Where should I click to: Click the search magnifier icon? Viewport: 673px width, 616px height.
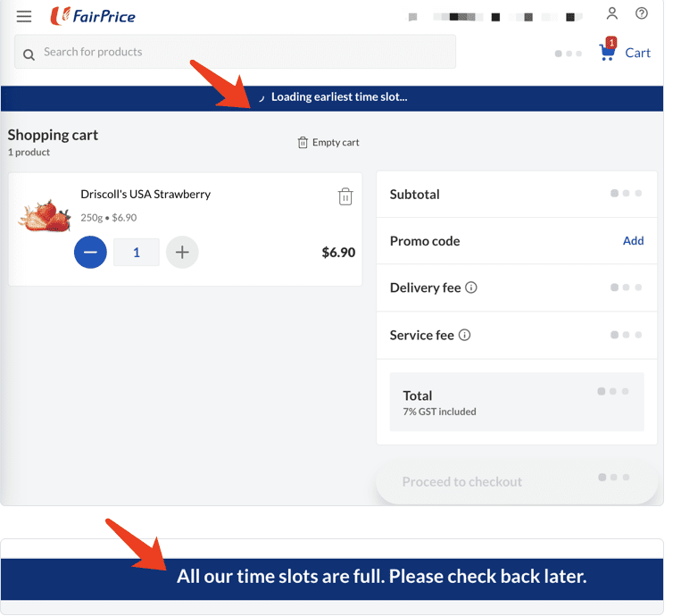tap(29, 55)
